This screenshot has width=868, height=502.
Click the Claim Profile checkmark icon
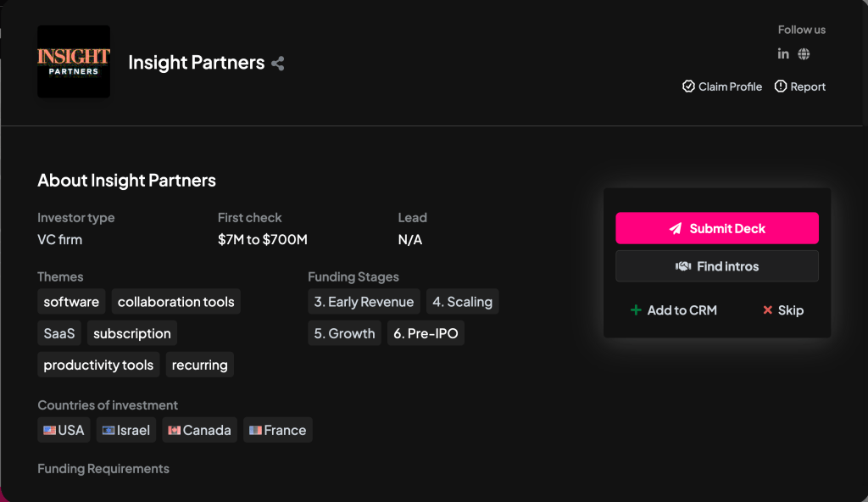688,86
